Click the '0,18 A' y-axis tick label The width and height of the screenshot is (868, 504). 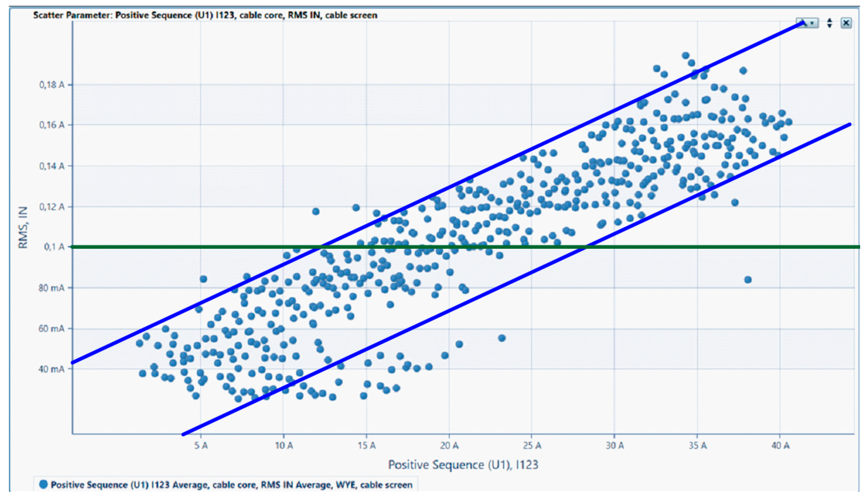point(52,85)
